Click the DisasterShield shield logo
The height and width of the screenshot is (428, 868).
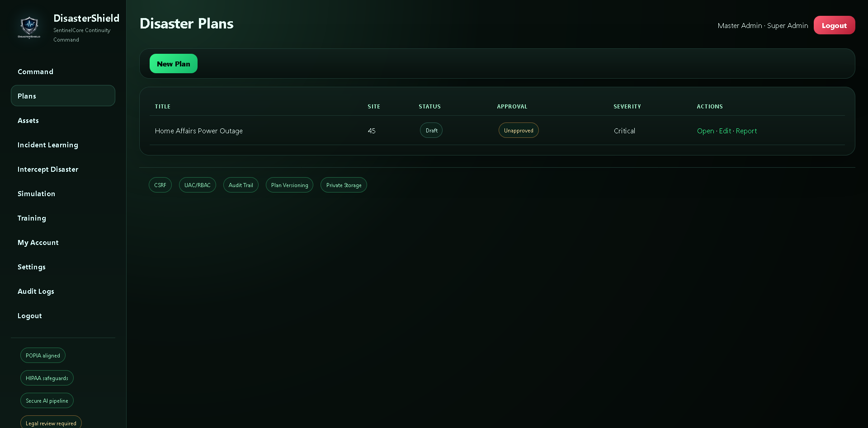click(x=29, y=27)
